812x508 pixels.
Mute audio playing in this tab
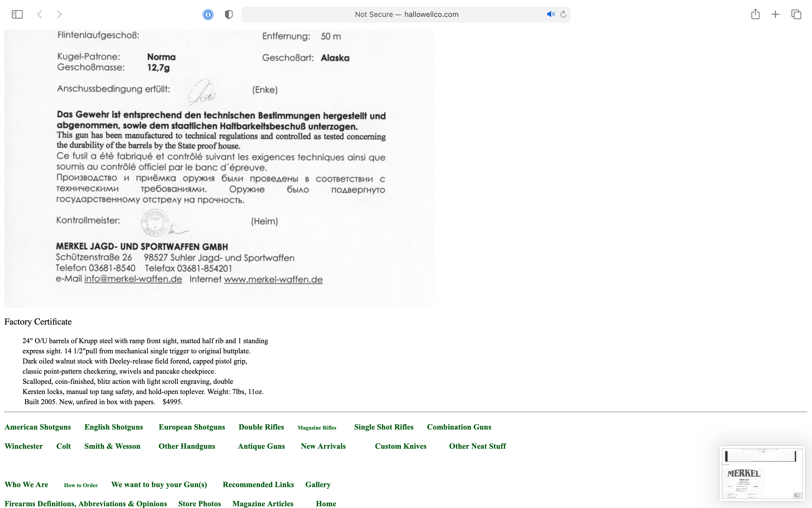click(551, 14)
